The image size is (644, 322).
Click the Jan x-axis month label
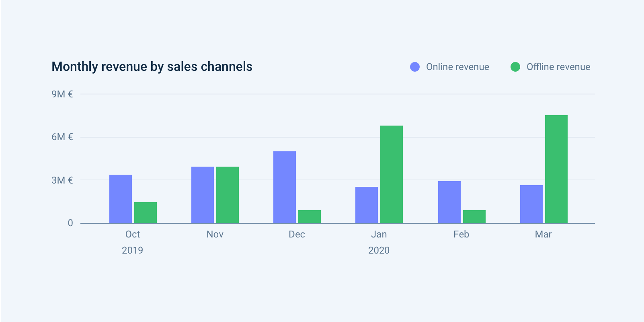click(x=379, y=234)
